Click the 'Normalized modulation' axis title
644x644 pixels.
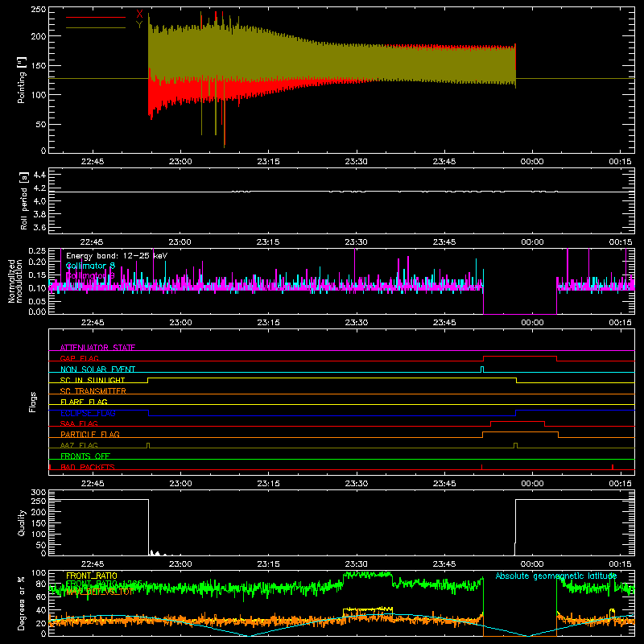pyautogui.click(x=15, y=281)
